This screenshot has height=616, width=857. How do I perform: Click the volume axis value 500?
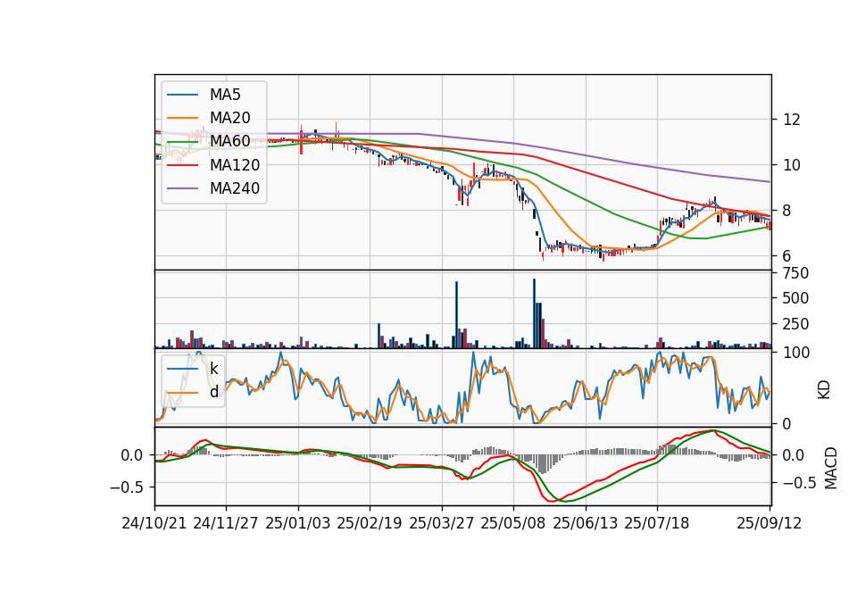click(795, 298)
